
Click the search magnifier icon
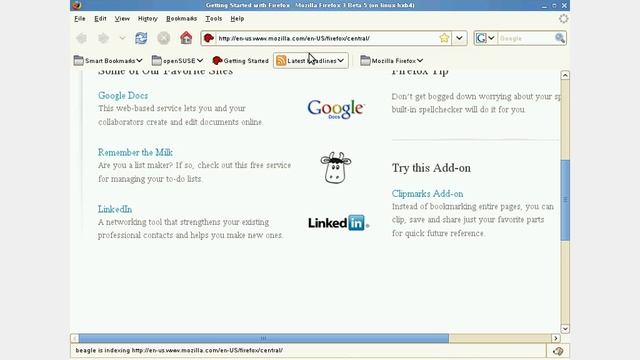click(560, 38)
